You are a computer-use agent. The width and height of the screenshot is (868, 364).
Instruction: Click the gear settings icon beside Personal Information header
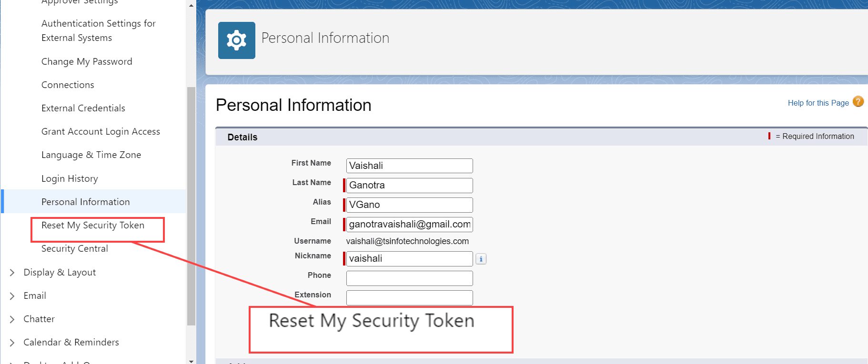pos(236,40)
